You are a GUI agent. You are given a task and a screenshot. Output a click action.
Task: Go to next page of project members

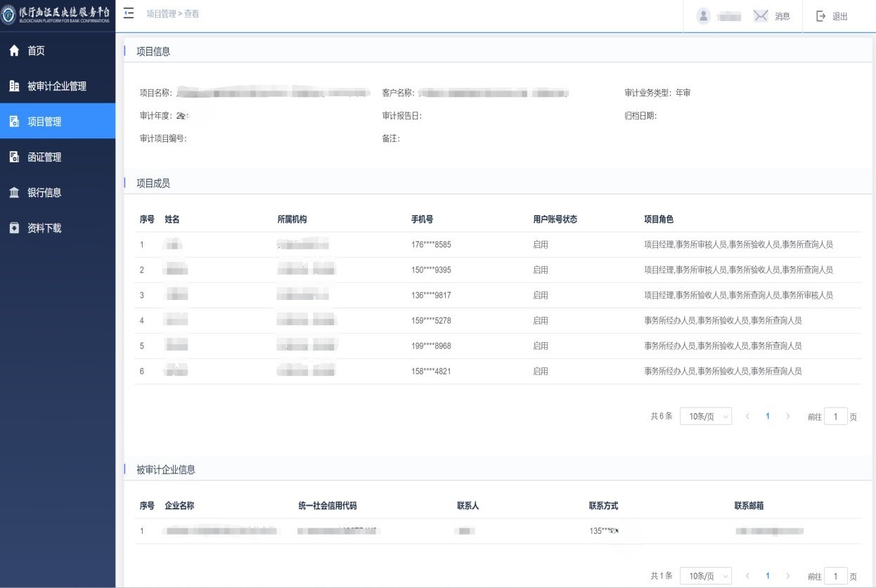(x=787, y=417)
